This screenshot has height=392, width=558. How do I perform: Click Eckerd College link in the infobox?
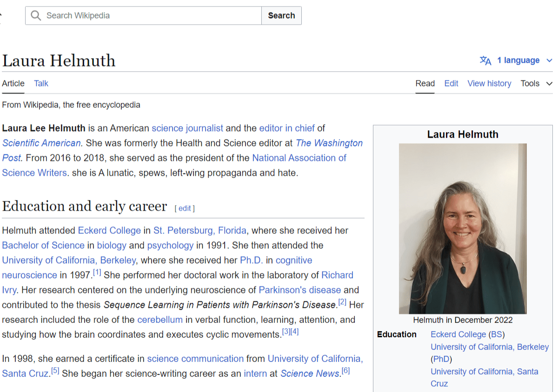tap(458, 334)
